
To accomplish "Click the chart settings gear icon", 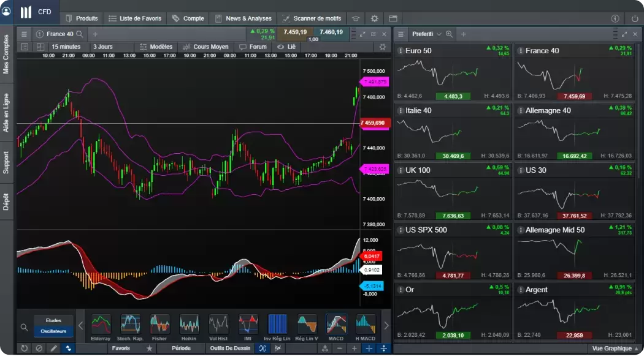I will tap(383, 47).
